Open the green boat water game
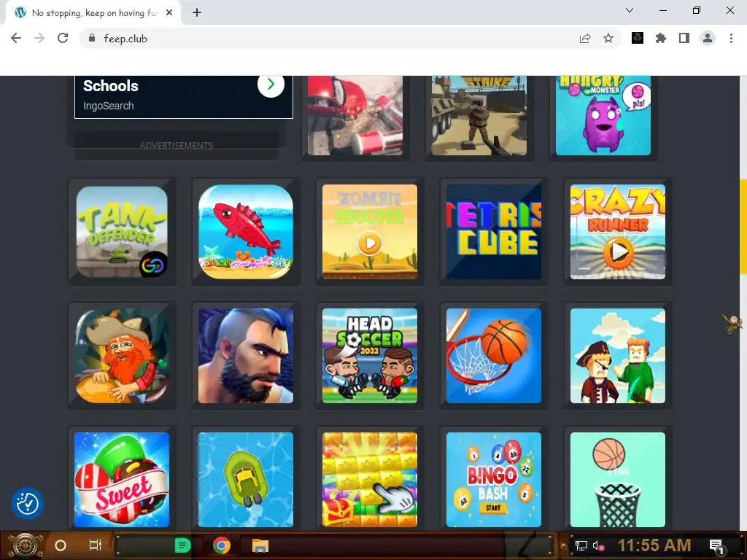 pyautogui.click(x=246, y=480)
